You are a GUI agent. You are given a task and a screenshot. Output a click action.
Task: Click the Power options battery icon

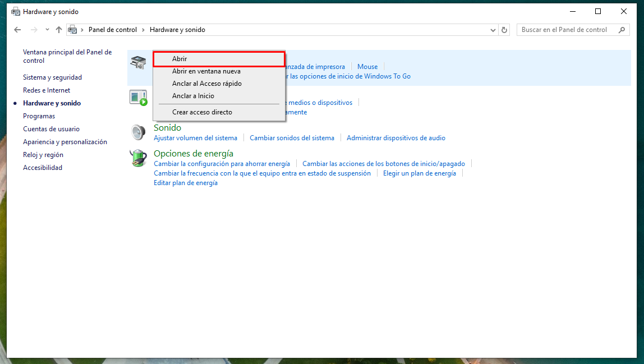click(x=138, y=158)
